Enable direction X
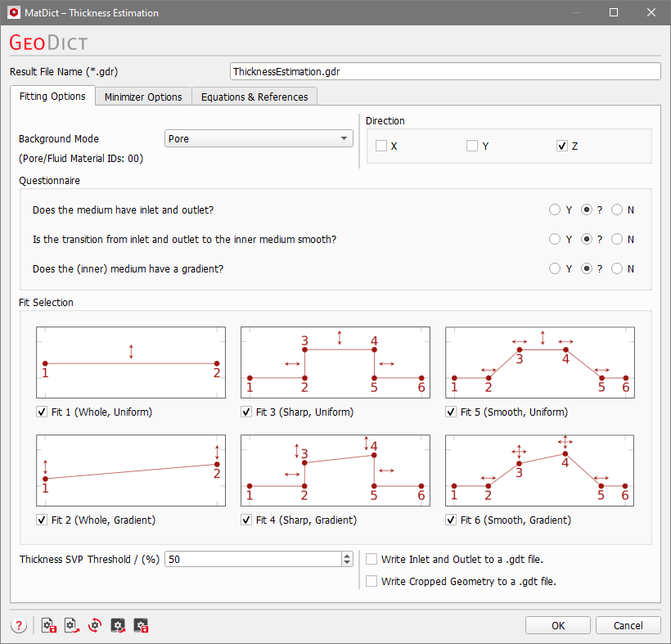The width and height of the screenshot is (671, 644). point(381,146)
